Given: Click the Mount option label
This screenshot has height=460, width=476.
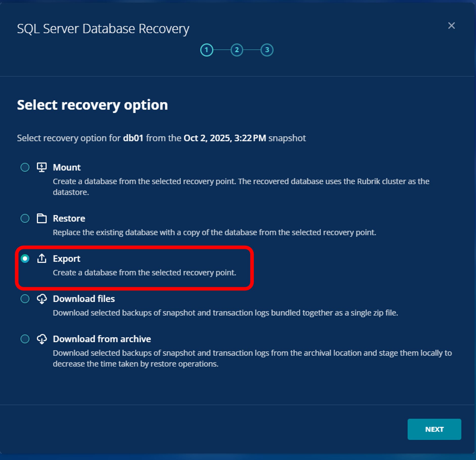Looking at the screenshot, I should tap(67, 167).
